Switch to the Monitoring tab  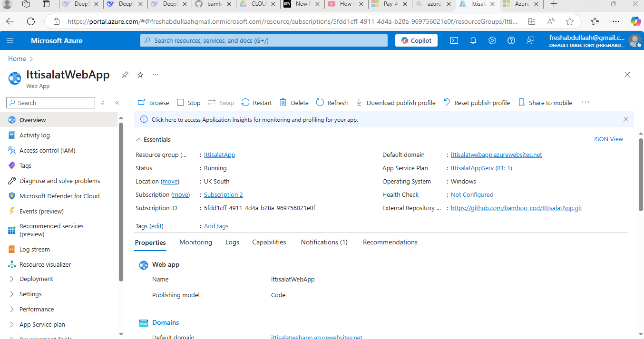[x=195, y=242]
